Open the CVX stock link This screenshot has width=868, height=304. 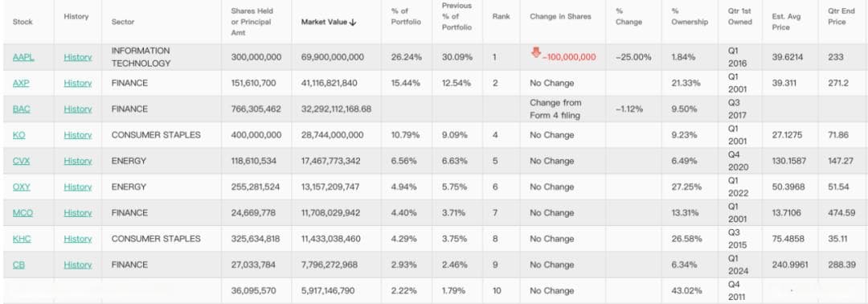tap(21, 161)
